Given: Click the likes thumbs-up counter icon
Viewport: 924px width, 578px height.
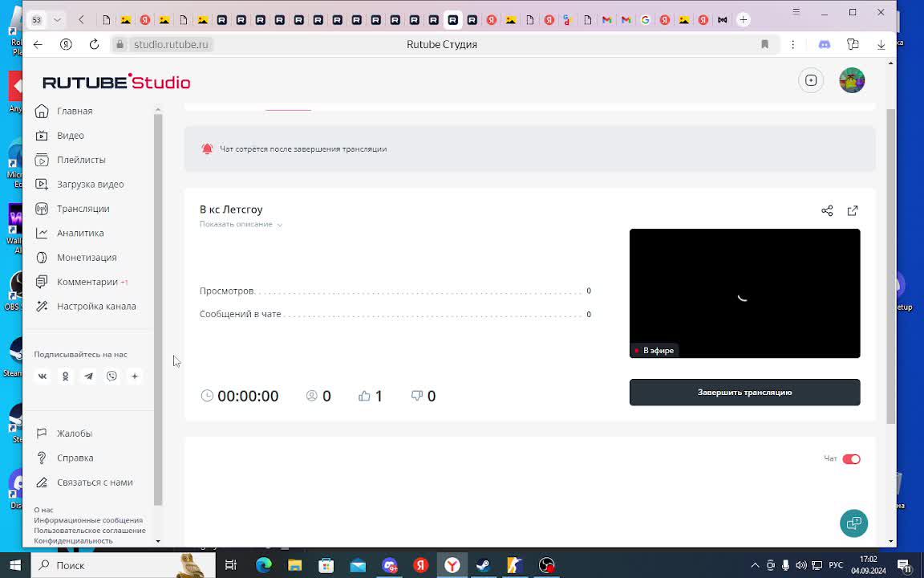Looking at the screenshot, I should click(364, 396).
